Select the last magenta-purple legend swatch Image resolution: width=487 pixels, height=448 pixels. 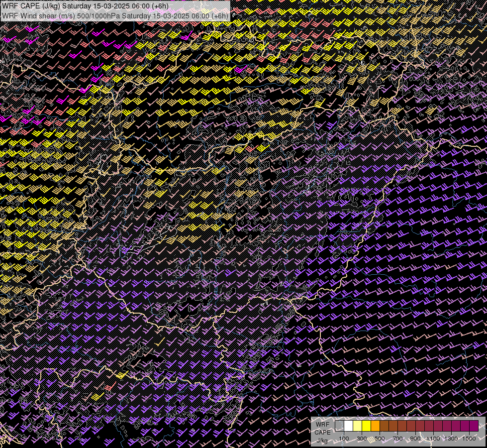click(x=474, y=426)
